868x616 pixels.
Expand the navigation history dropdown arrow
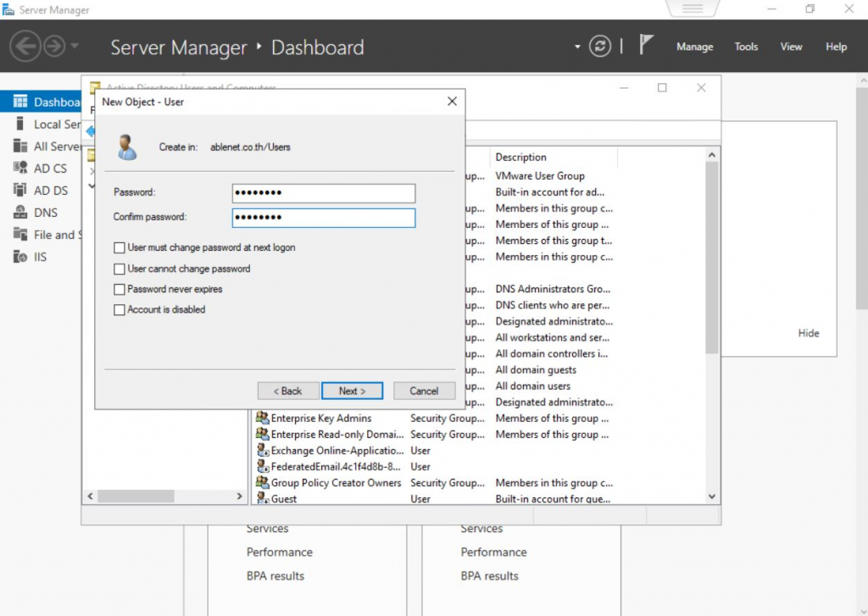coord(75,47)
